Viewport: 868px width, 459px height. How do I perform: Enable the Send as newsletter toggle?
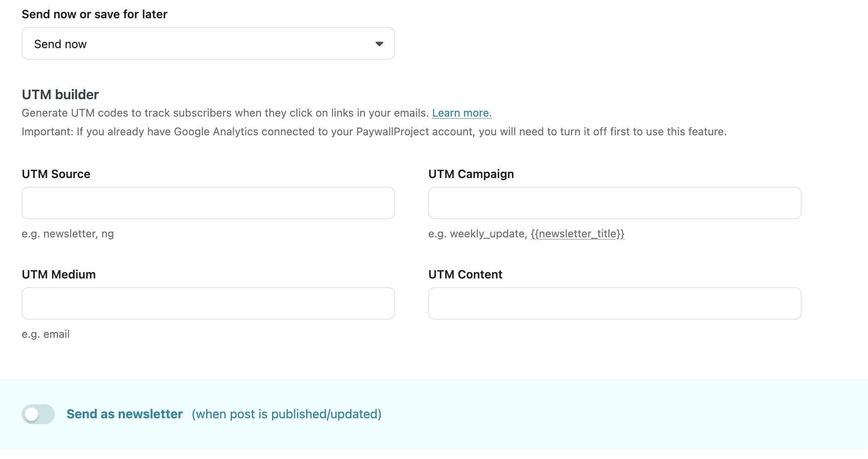tap(38, 414)
